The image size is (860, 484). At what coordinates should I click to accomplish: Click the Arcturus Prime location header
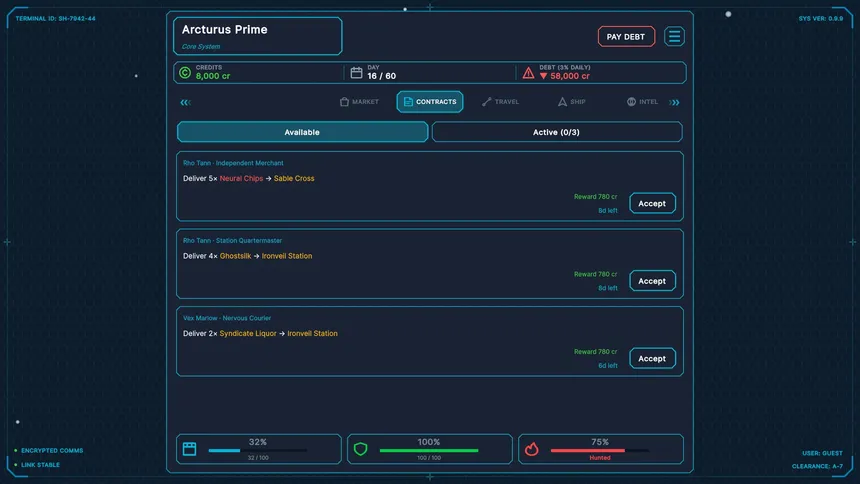tap(225, 30)
